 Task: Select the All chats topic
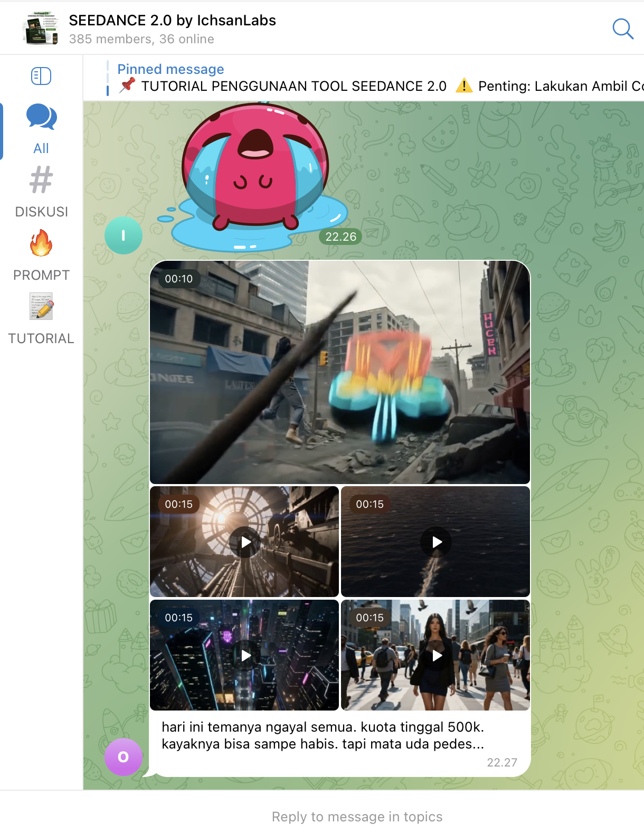pyautogui.click(x=41, y=129)
